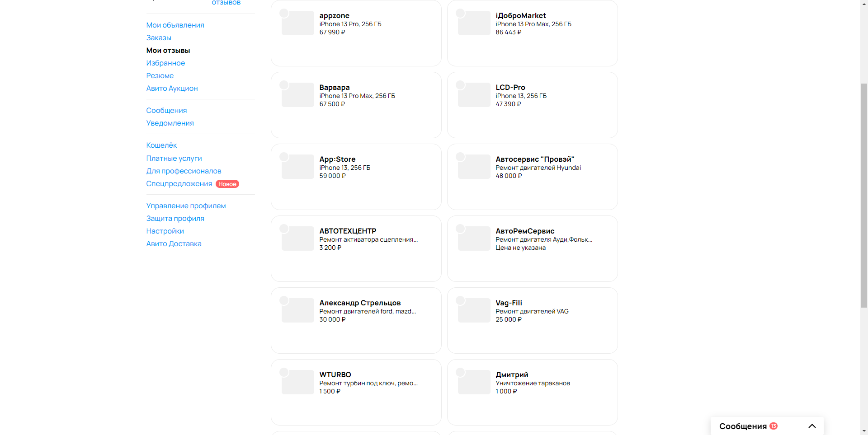Open Избранное list

165,63
